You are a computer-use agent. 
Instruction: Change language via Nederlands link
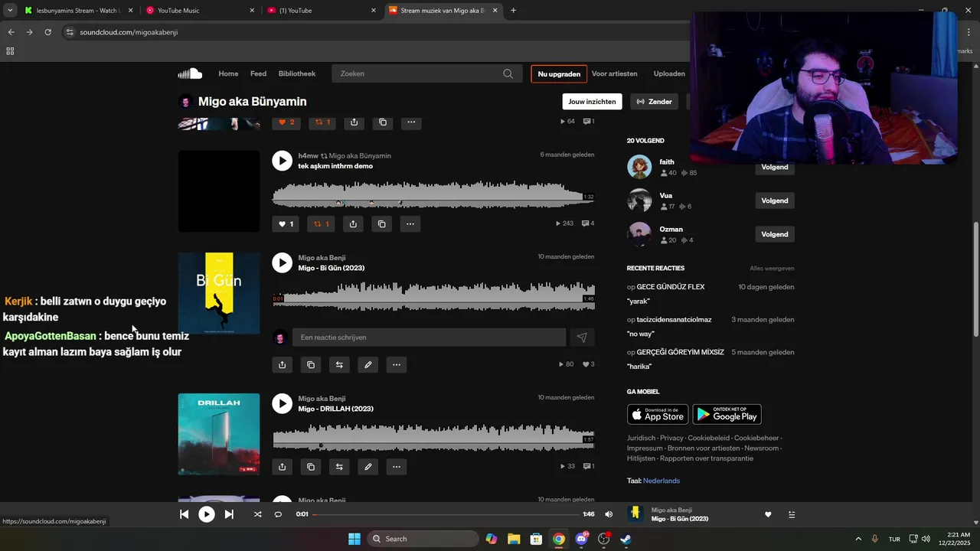click(661, 481)
